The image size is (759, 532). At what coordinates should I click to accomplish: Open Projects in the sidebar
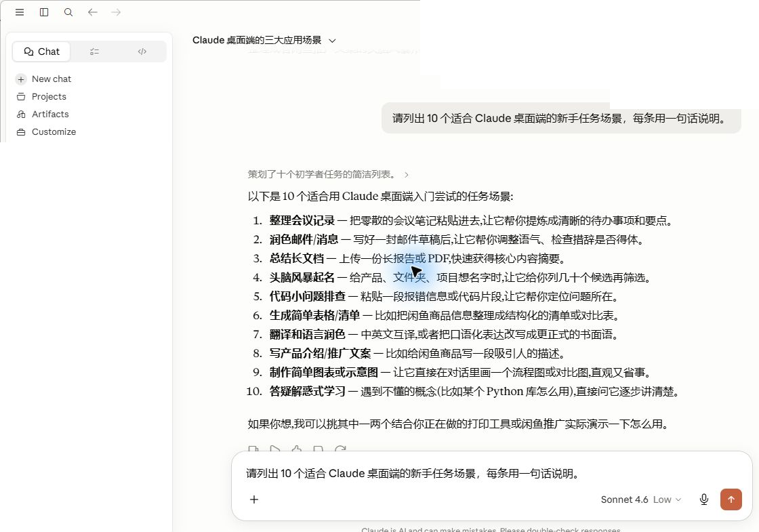tap(49, 96)
